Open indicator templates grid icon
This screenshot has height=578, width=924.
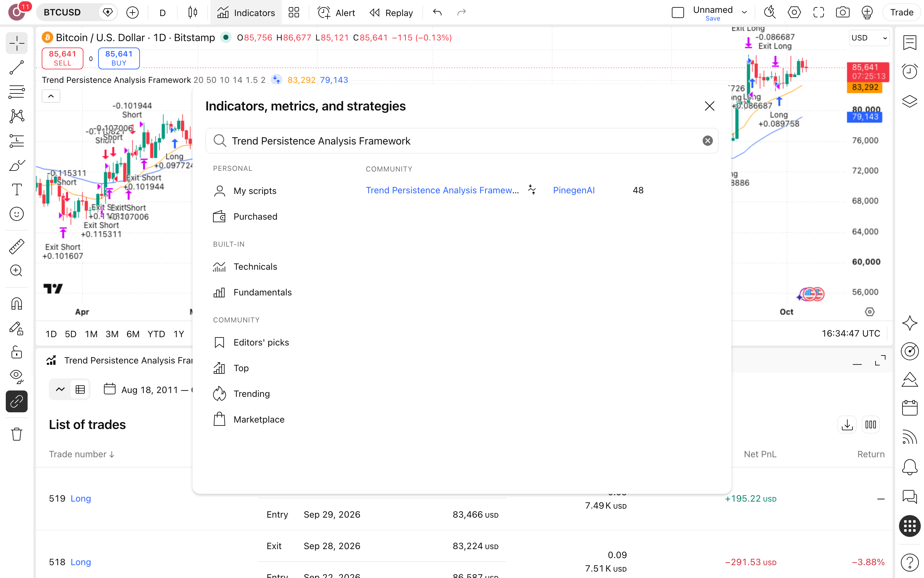click(x=294, y=13)
